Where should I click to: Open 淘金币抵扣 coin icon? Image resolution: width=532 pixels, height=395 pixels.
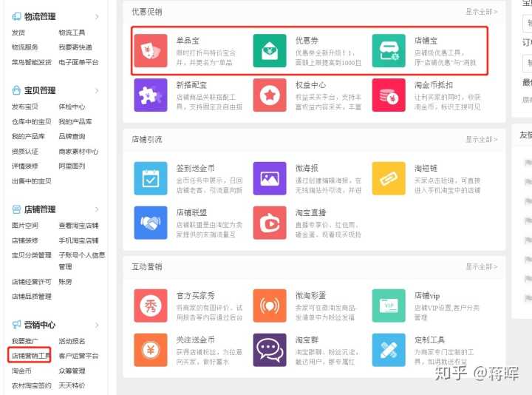(389, 95)
